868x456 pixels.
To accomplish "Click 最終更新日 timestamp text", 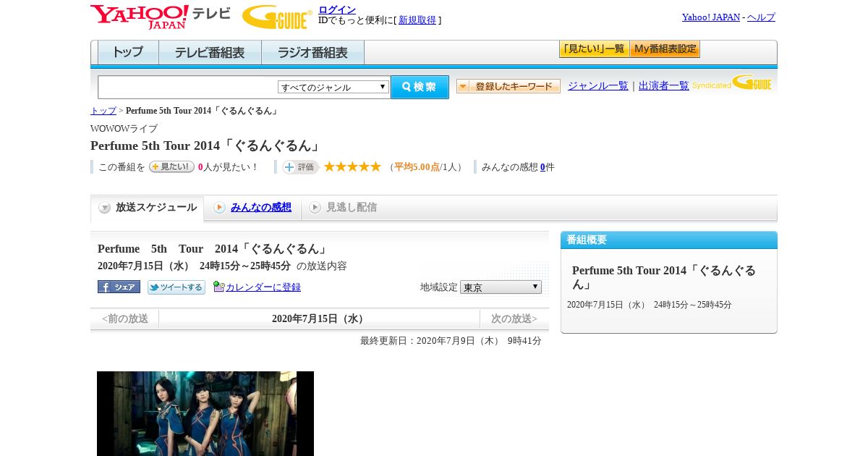I will click(451, 341).
